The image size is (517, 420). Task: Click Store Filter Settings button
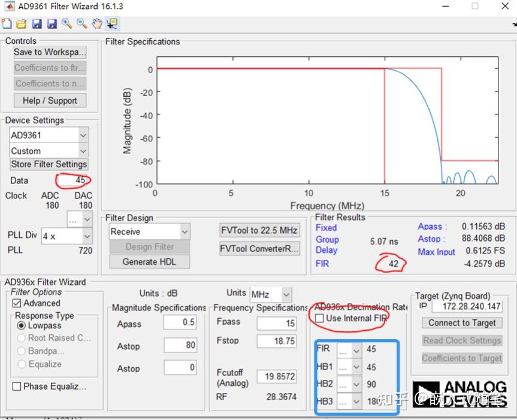point(49,164)
